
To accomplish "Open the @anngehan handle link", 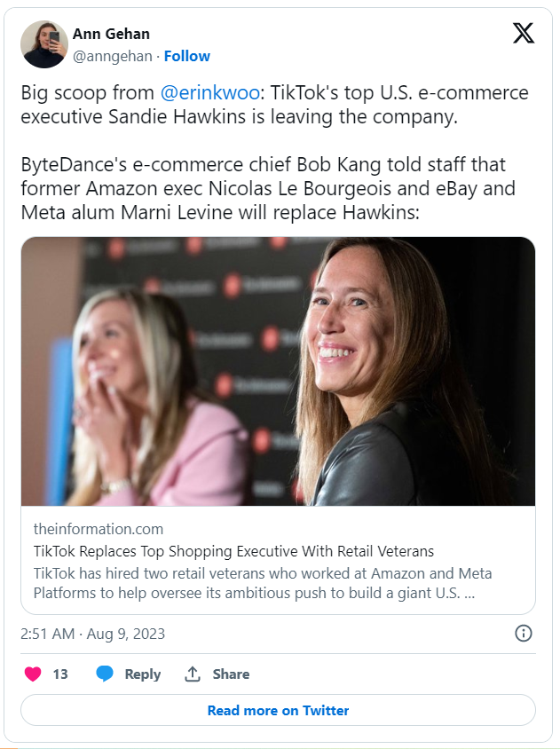I will pyautogui.click(x=112, y=56).
